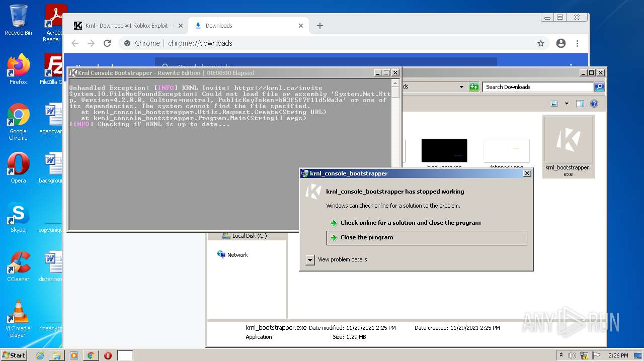Open the distance Word document on desktop
Screen dimensions: 644x362
click(x=51, y=266)
